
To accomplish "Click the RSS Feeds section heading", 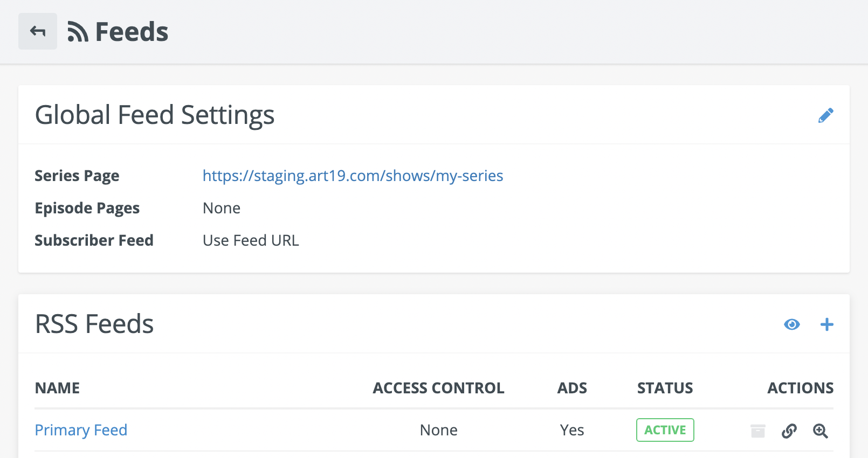I will 94,324.
